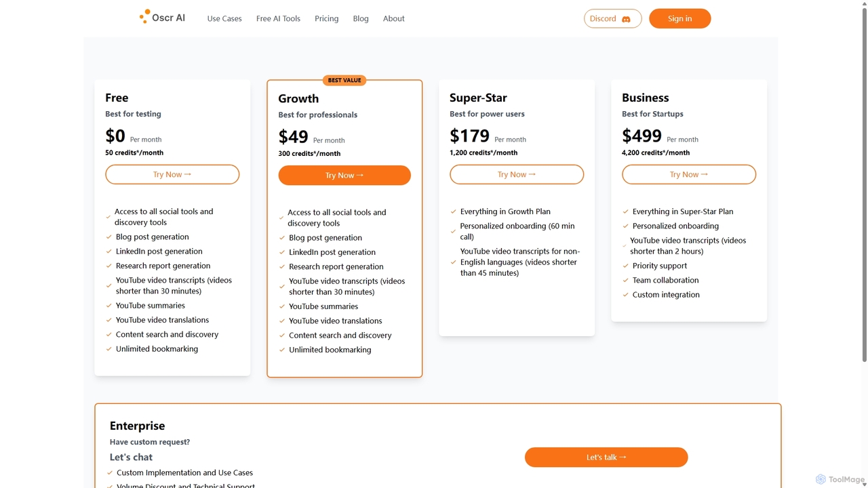Open the Blog navigation link
Image resolution: width=868 pixels, height=488 pixels.
tap(361, 18)
